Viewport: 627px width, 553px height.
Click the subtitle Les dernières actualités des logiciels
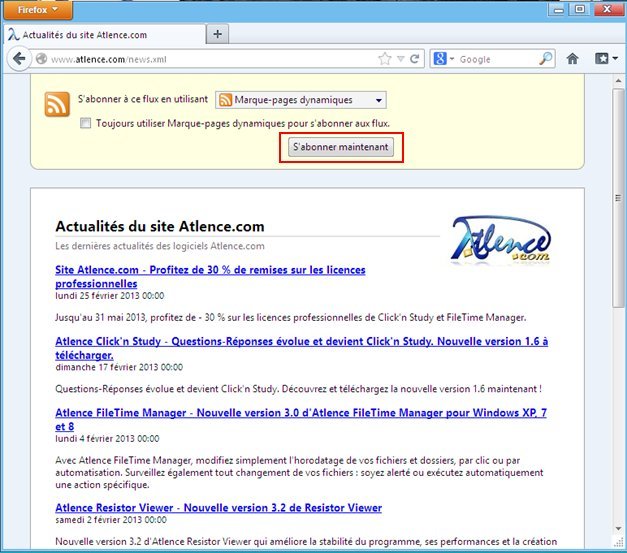tap(160, 246)
